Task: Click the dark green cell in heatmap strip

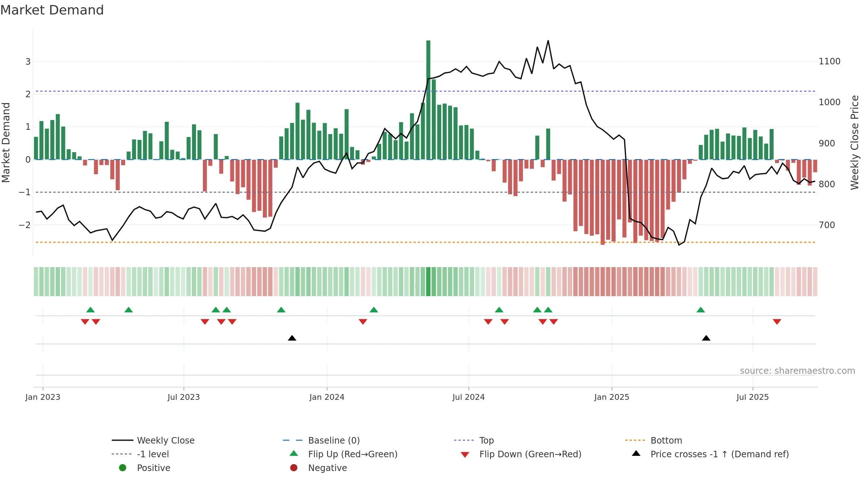Action: (x=428, y=282)
